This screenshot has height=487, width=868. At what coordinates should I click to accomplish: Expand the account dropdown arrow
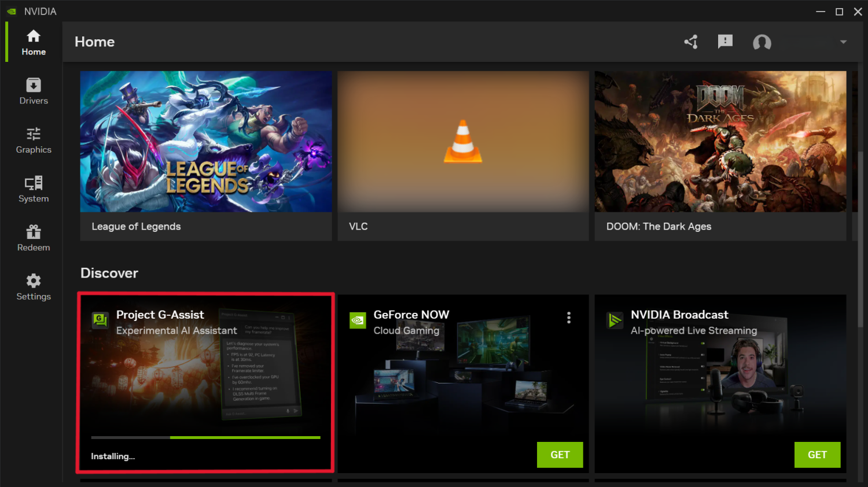point(843,42)
